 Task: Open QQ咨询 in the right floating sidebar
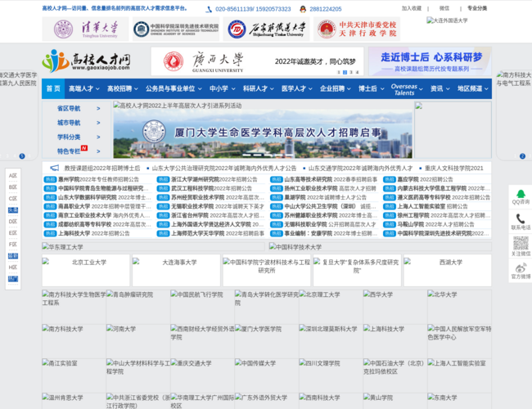pyautogui.click(x=521, y=197)
